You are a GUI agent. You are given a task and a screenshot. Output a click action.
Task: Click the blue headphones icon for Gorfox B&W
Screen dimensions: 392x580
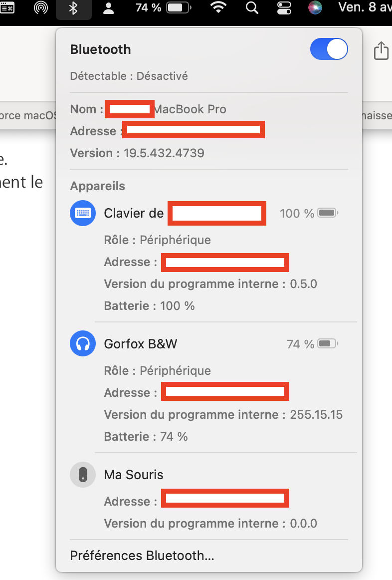click(x=82, y=344)
